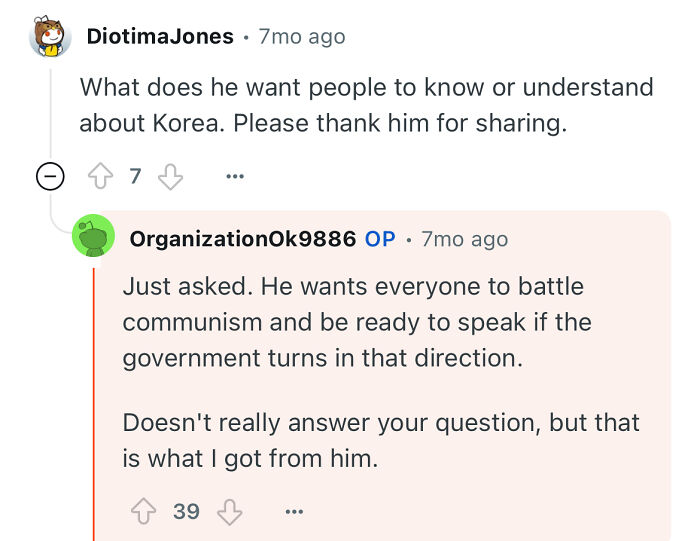Open the DiotimaJones username profile link

tap(160, 37)
